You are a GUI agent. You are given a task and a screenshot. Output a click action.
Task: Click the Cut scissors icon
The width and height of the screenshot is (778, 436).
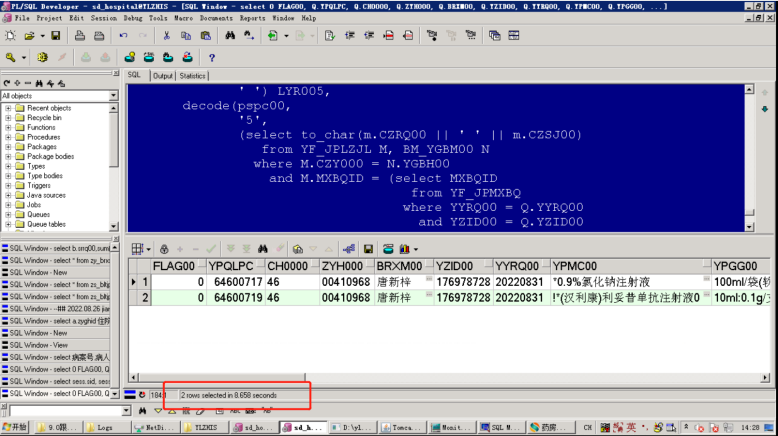(167, 35)
